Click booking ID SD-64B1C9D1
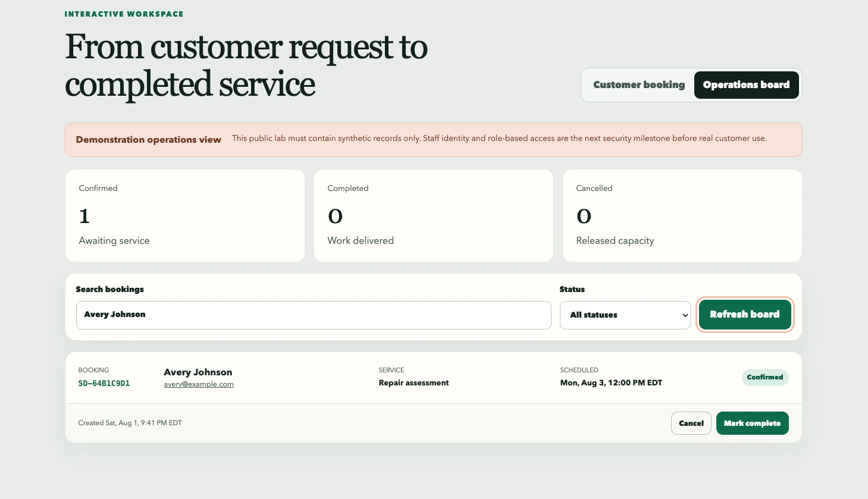Viewport: 868px width, 499px height. coord(104,384)
